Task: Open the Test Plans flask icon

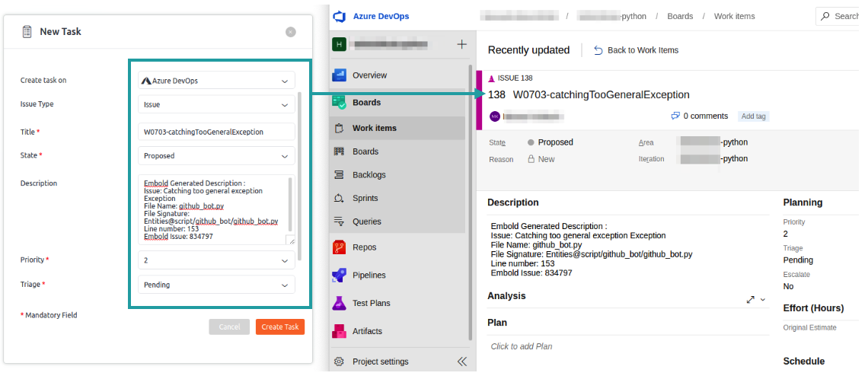Action: 339,303
